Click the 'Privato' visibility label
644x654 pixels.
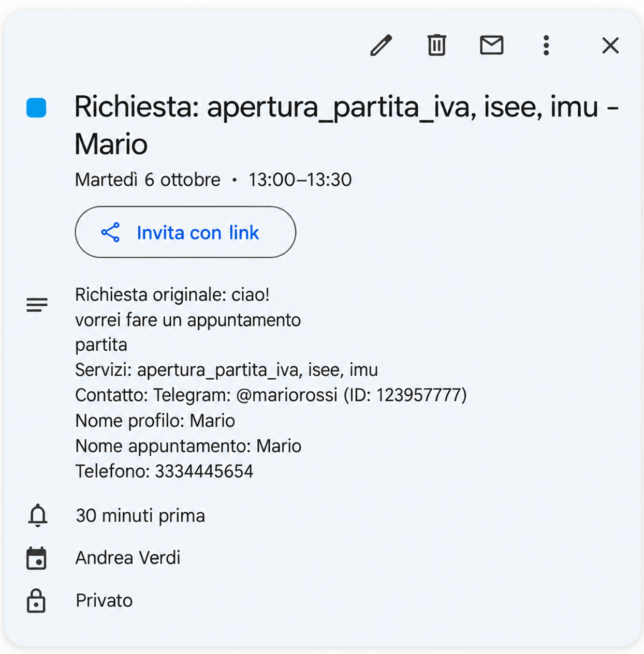[104, 601]
